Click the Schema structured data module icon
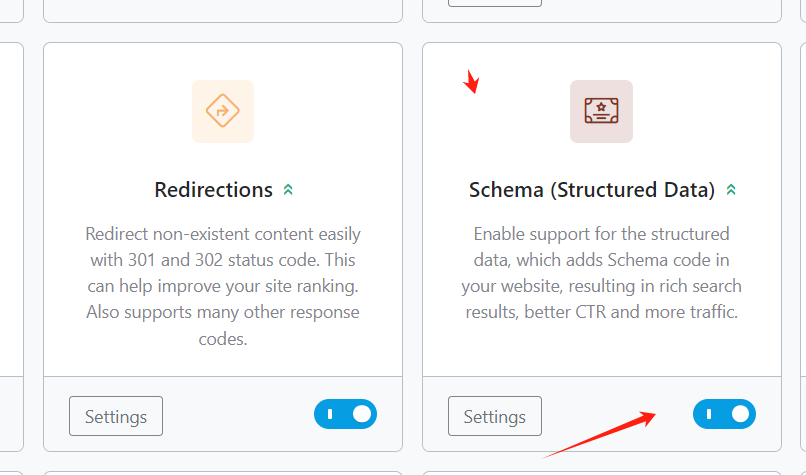 pyautogui.click(x=601, y=111)
